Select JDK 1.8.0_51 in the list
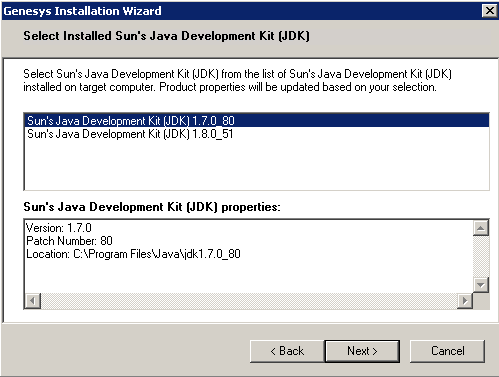 click(257, 134)
